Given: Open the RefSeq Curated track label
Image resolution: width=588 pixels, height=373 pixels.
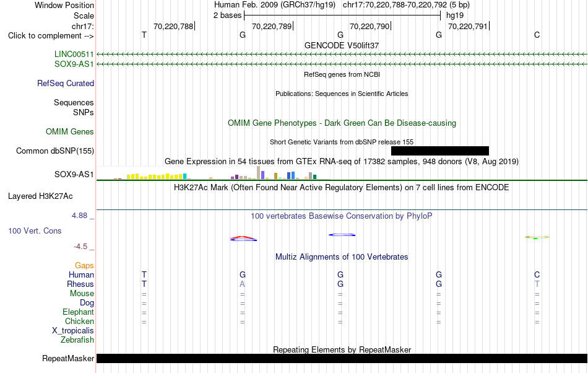Looking at the screenshot, I should coord(66,83).
